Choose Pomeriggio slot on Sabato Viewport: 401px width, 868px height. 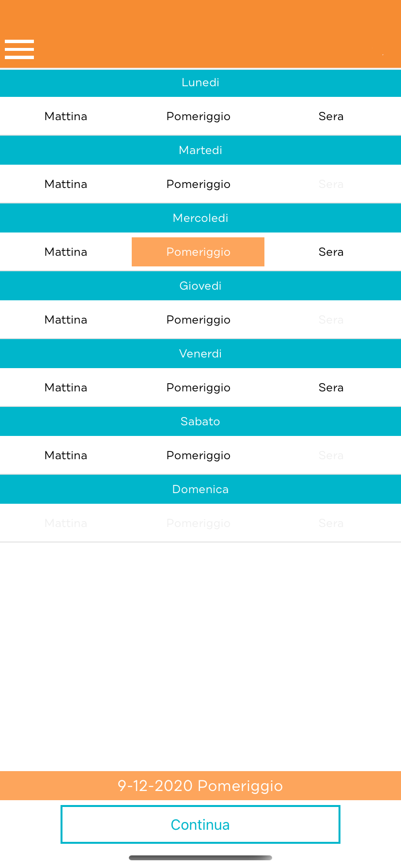(198, 455)
